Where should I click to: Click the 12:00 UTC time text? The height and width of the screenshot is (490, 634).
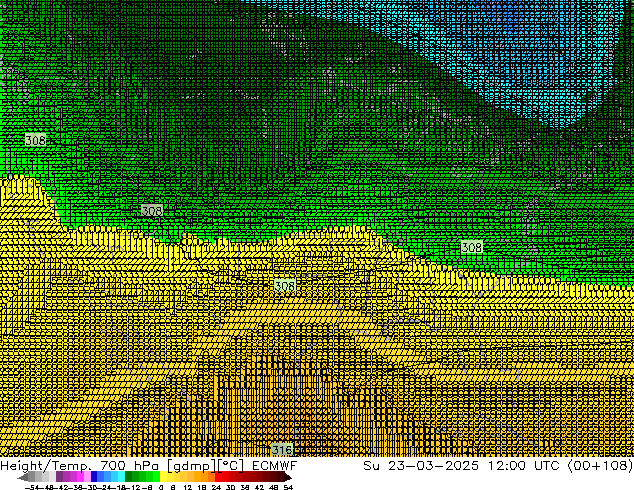tap(524, 465)
